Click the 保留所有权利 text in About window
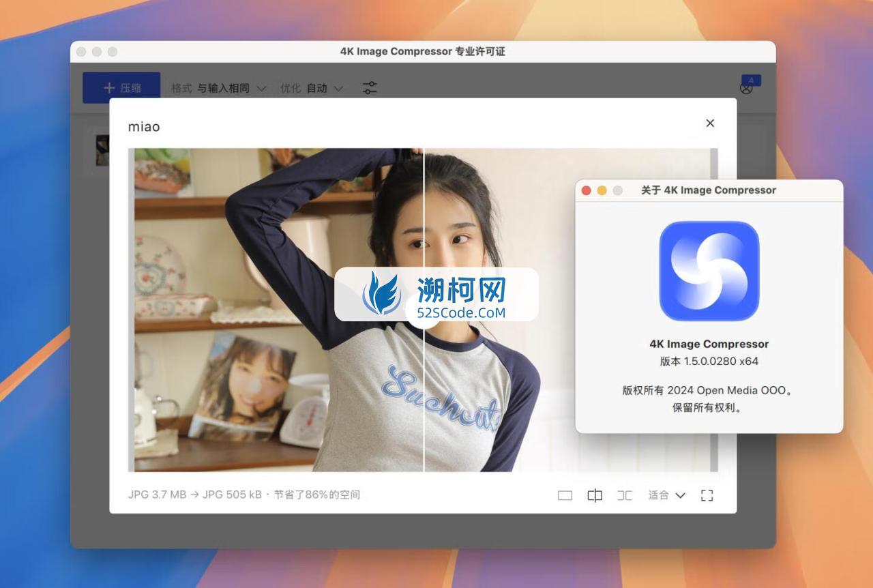 709,408
